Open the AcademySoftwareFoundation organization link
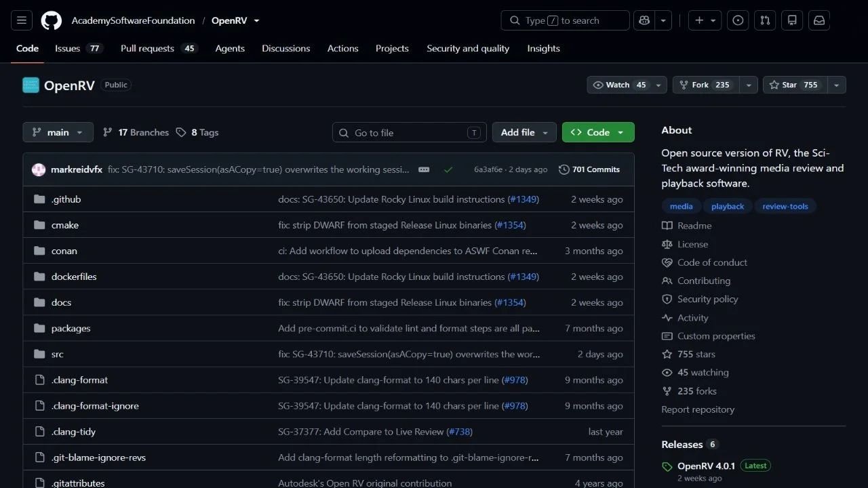Screen dimensions: 868x488 133,20
